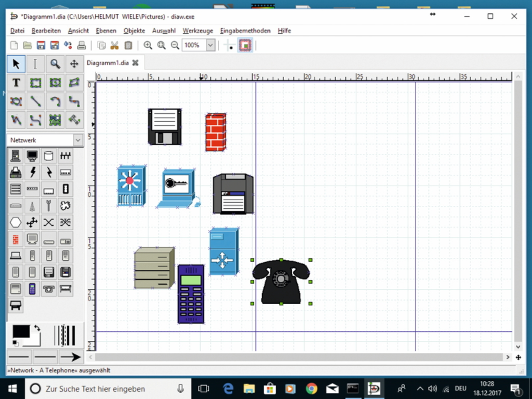Open the Werkzeuge menu
The image size is (532, 399).
[x=197, y=31]
